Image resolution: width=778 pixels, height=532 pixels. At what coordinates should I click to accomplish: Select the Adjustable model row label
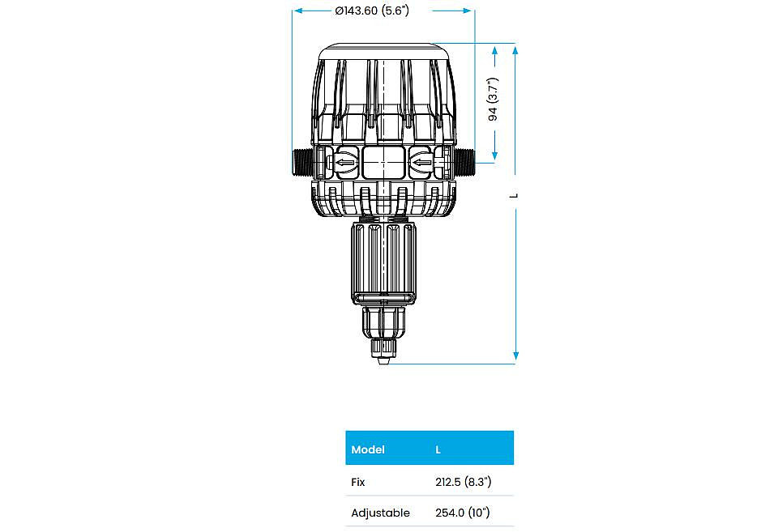(x=381, y=513)
